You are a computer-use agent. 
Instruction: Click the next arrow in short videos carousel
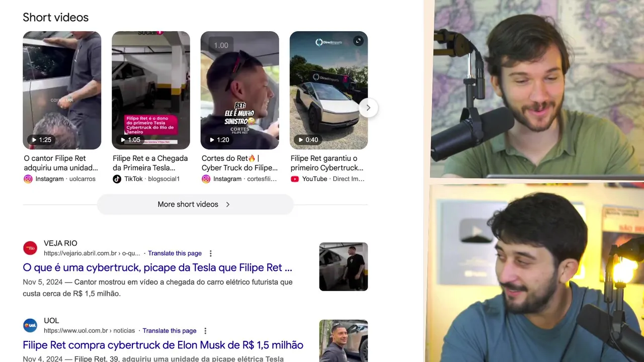tap(368, 108)
